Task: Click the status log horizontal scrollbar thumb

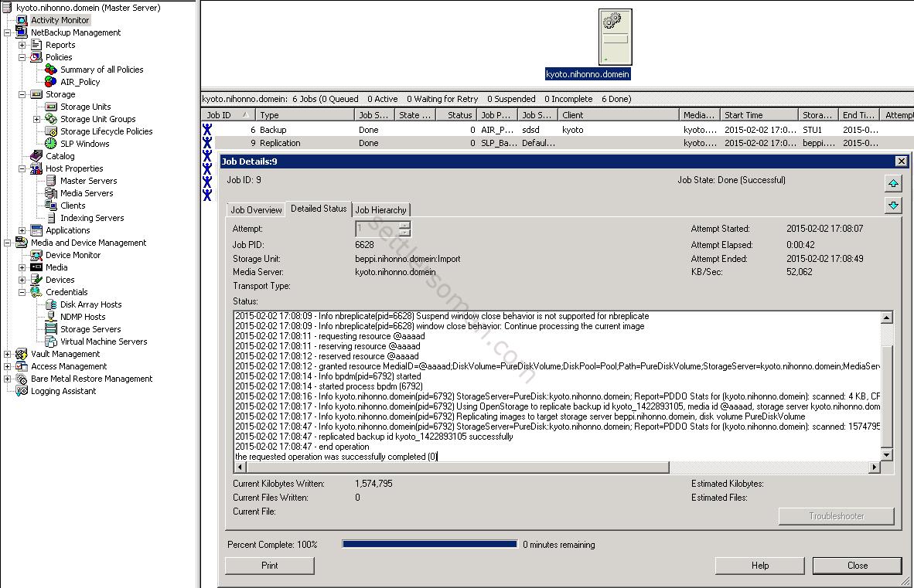Action: click(459, 467)
